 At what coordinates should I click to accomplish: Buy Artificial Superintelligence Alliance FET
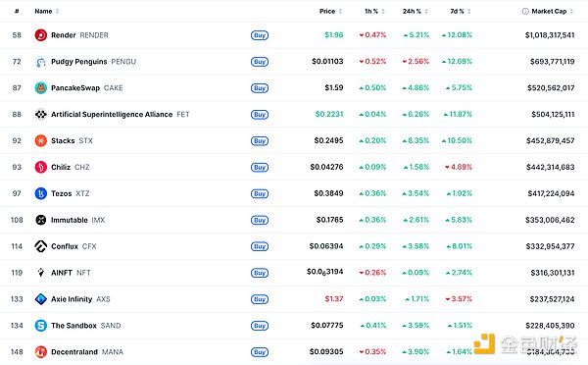pos(260,114)
